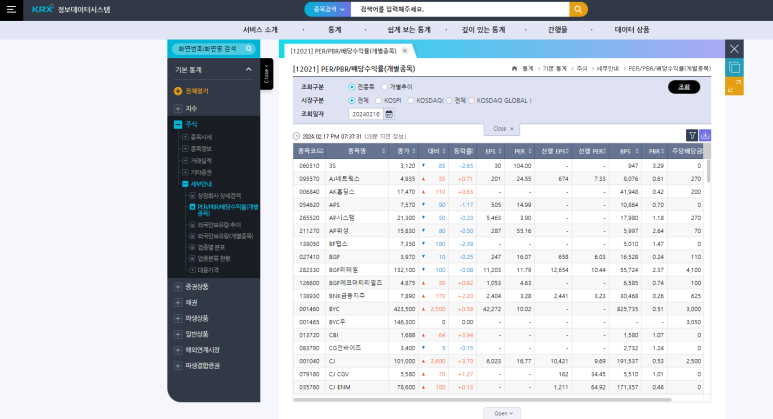Click the home icon in breadcrumb

click(514, 69)
